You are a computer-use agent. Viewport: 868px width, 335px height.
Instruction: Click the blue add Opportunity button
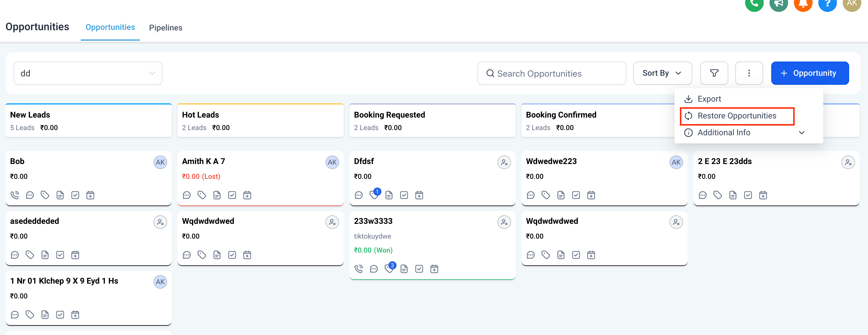coord(809,73)
